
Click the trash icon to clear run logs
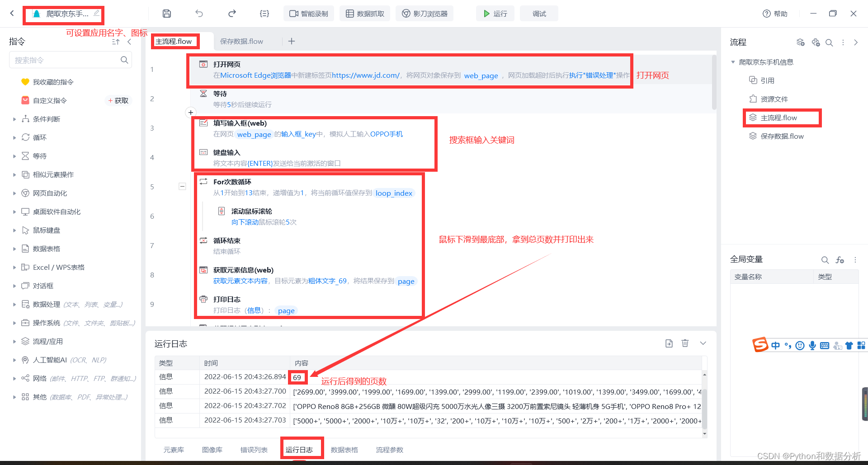[685, 343]
